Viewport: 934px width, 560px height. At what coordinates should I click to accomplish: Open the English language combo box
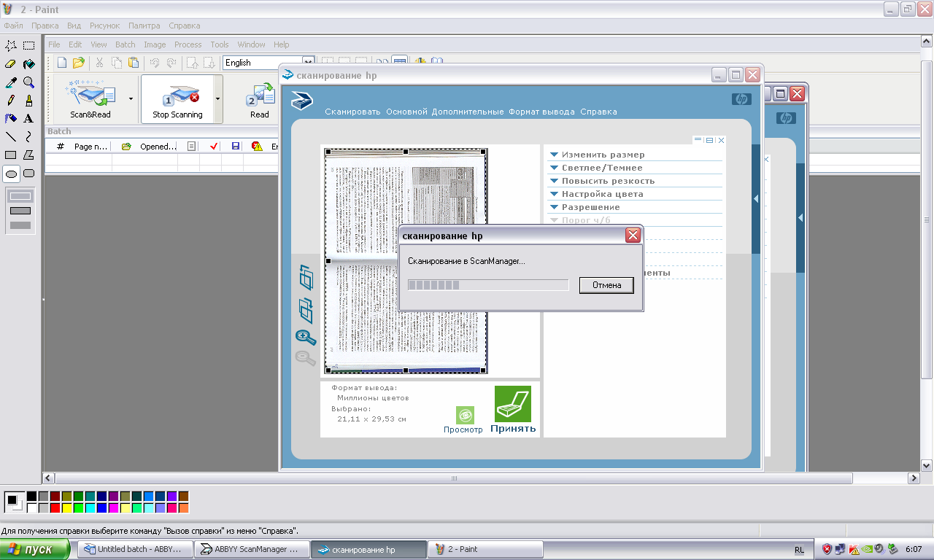[x=269, y=63]
